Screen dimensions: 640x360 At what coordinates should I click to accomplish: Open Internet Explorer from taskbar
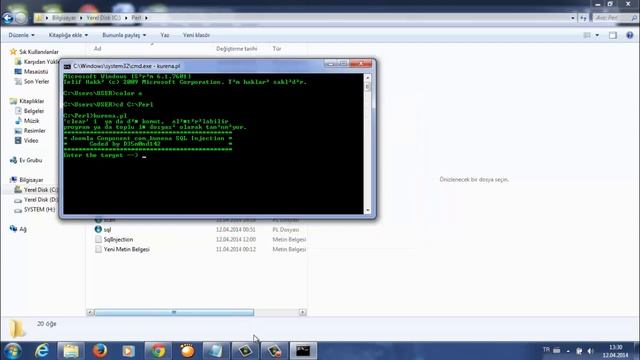[x=42, y=351]
